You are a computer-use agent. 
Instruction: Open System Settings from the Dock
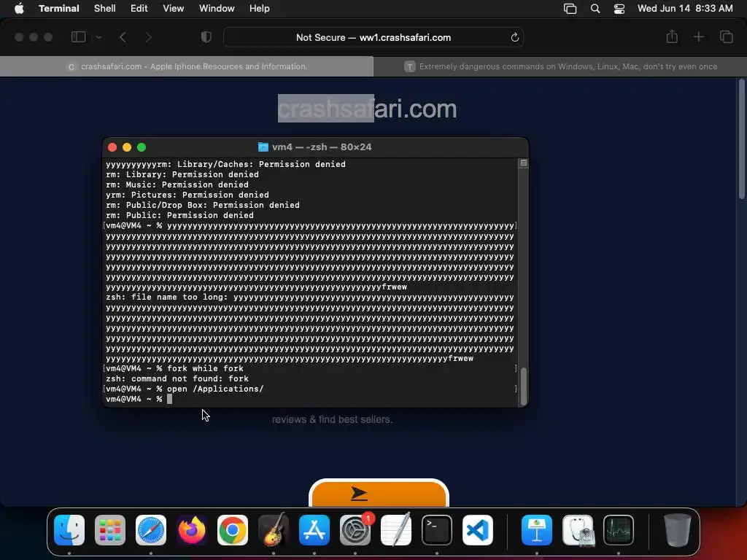(355, 530)
